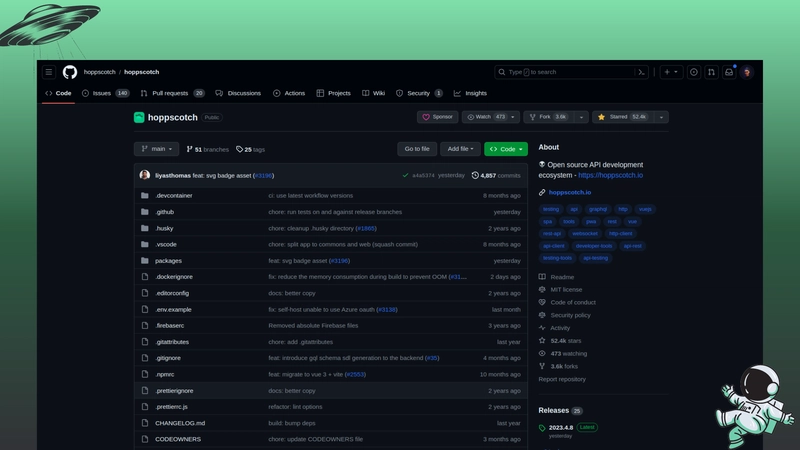Click the Fork button
The height and width of the screenshot is (450, 800).
click(x=548, y=117)
